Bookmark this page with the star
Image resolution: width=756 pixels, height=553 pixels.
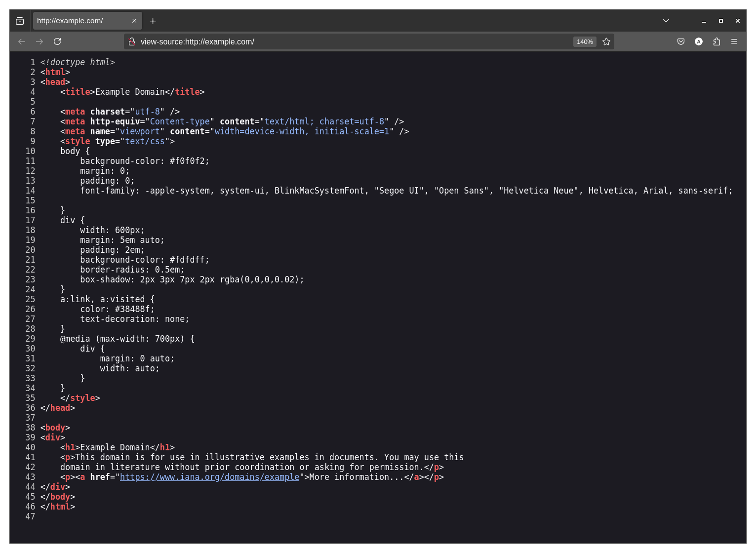(x=606, y=41)
